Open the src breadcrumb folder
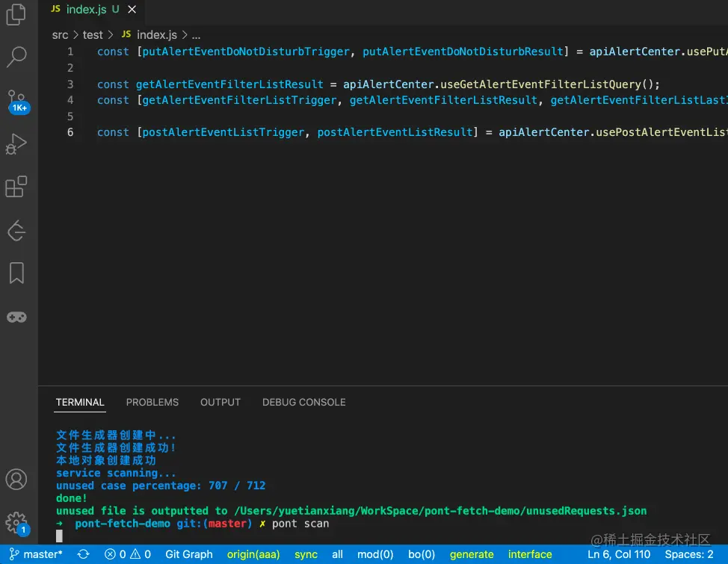This screenshot has height=564, width=728. tap(60, 35)
